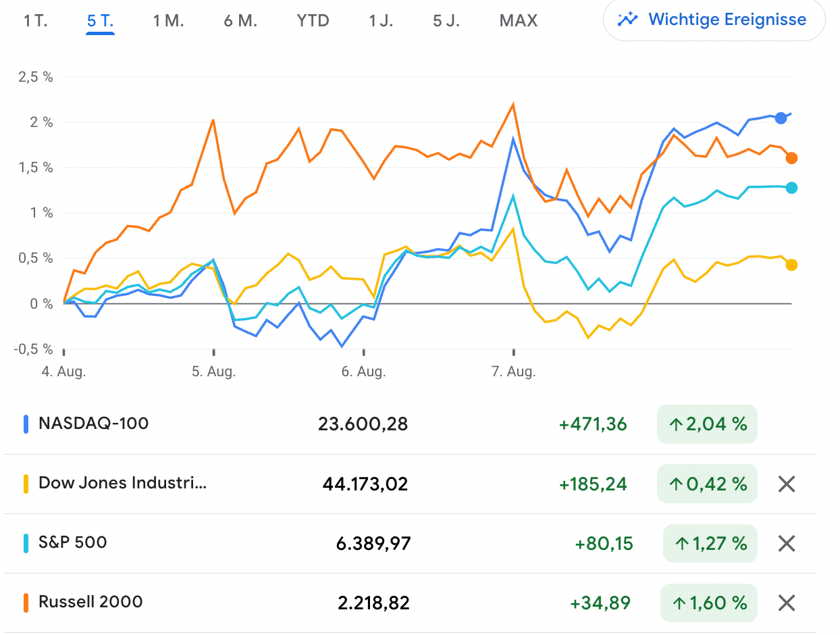Click the orange Russell 2000 endpoint dot

coord(792,158)
